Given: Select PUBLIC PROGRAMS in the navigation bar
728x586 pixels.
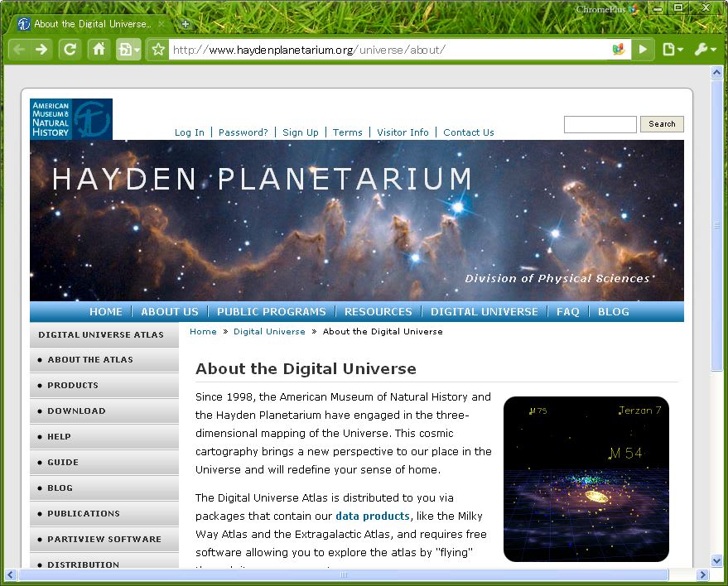Looking at the screenshot, I should pos(271,312).
